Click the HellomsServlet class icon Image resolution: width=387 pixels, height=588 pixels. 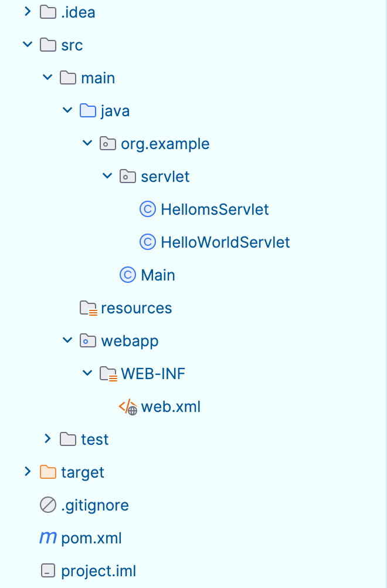coord(147,209)
